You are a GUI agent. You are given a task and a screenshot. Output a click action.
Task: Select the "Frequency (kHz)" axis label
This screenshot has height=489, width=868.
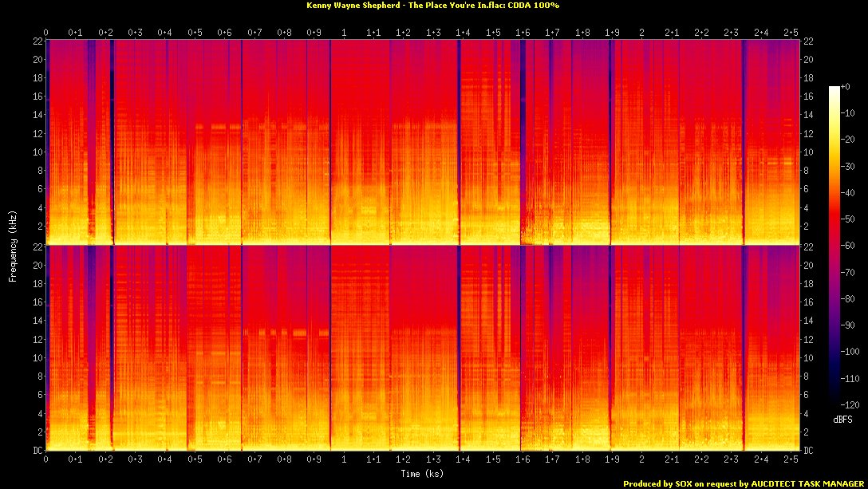(x=12, y=244)
